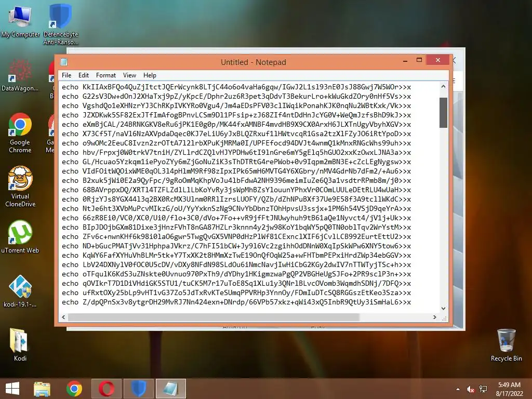Click the line starting echo KkIIAxBFQo4

tap(236, 87)
